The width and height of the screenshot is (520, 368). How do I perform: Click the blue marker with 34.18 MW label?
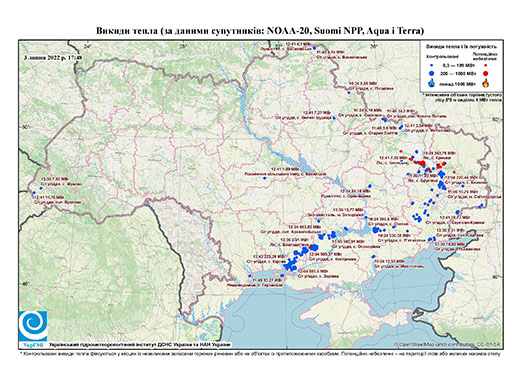(370, 186)
